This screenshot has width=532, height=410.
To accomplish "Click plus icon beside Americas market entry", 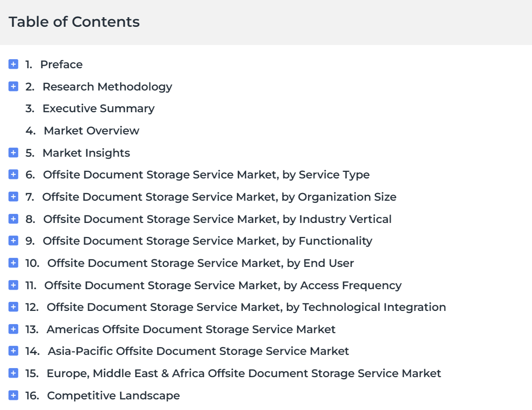I will [x=13, y=329].
